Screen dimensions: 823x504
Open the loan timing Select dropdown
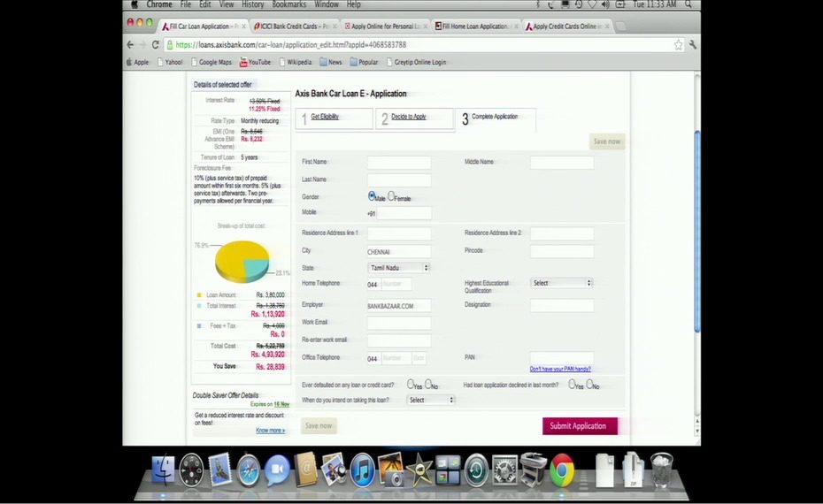[x=430, y=400]
